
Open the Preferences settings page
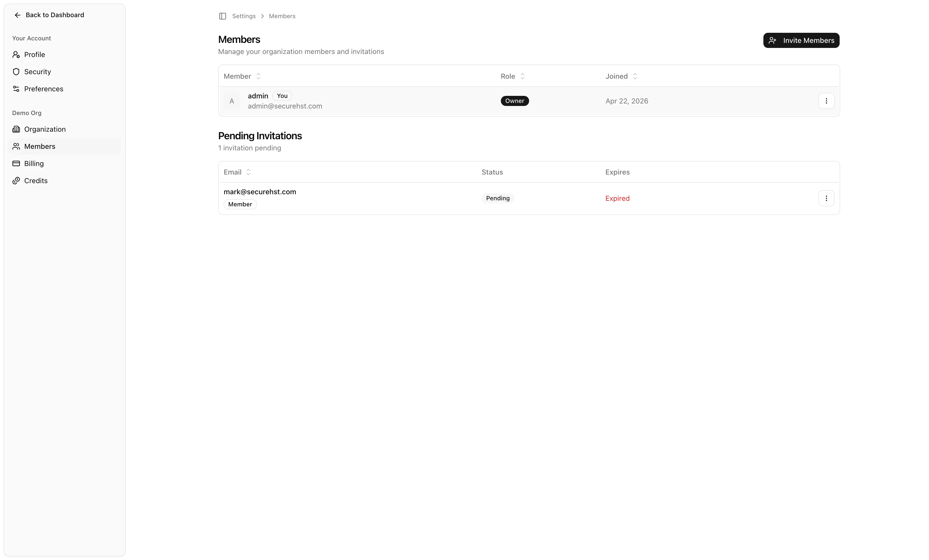(x=64, y=89)
